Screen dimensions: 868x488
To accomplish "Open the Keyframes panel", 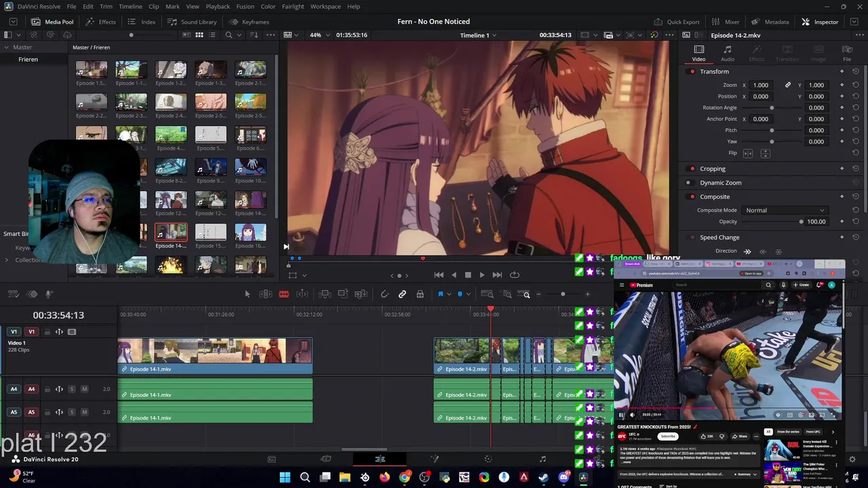I will coord(249,22).
